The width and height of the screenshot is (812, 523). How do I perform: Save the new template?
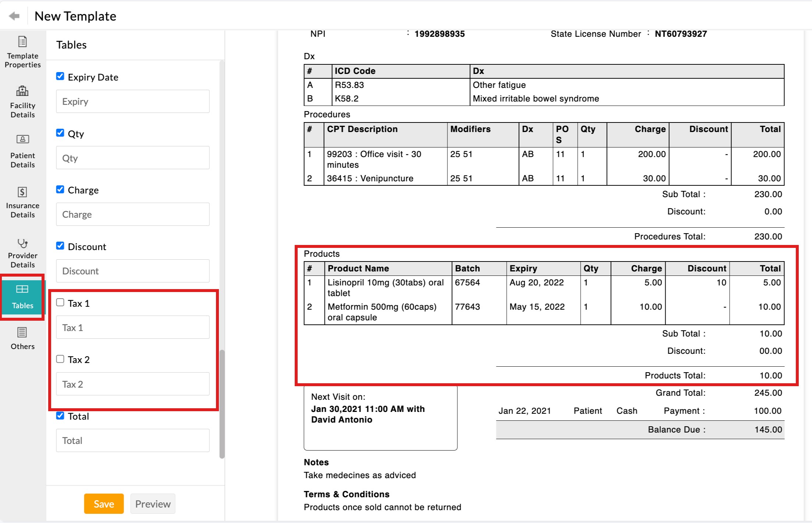click(x=103, y=504)
